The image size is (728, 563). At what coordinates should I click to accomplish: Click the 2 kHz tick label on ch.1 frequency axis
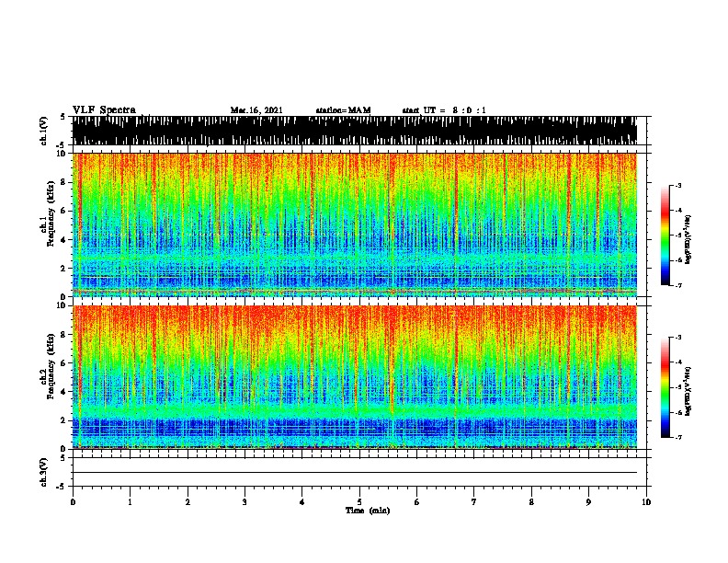[x=64, y=269]
